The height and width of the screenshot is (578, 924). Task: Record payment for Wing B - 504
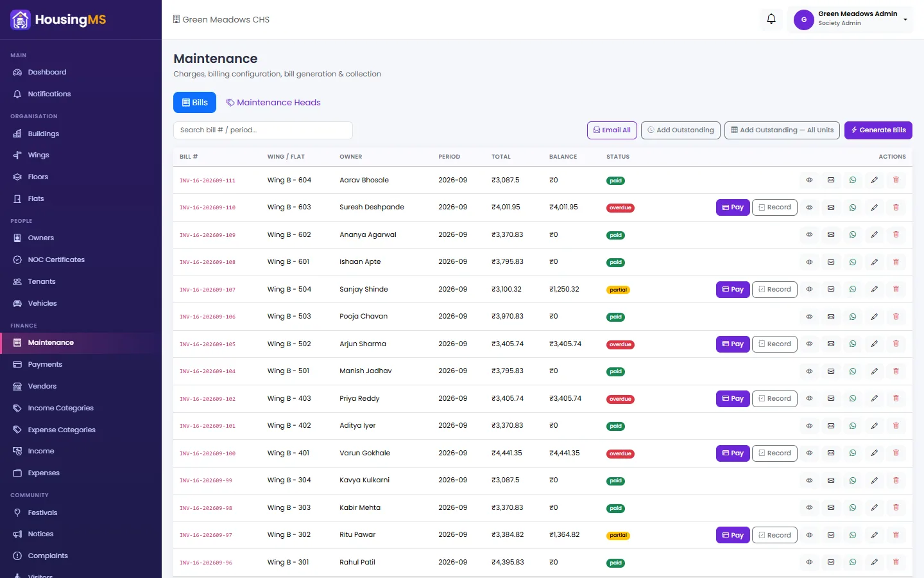774,290
